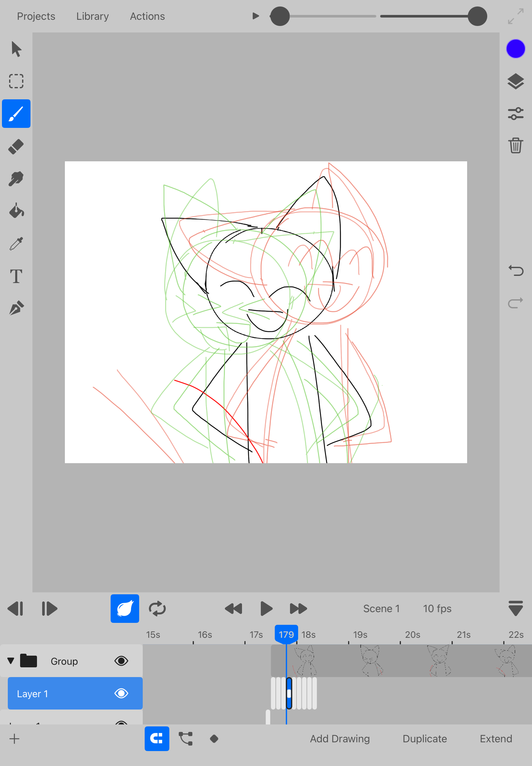Open the Projects menu
Image resolution: width=532 pixels, height=766 pixels.
(x=36, y=16)
